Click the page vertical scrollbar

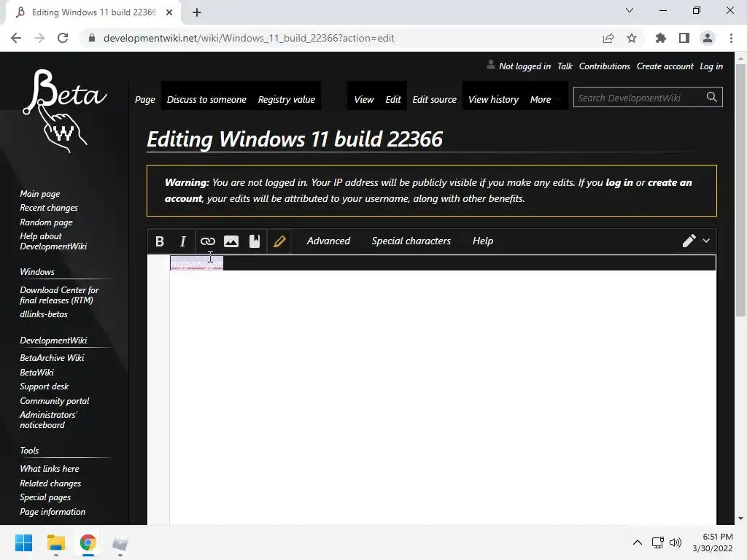[x=740, y=190]
